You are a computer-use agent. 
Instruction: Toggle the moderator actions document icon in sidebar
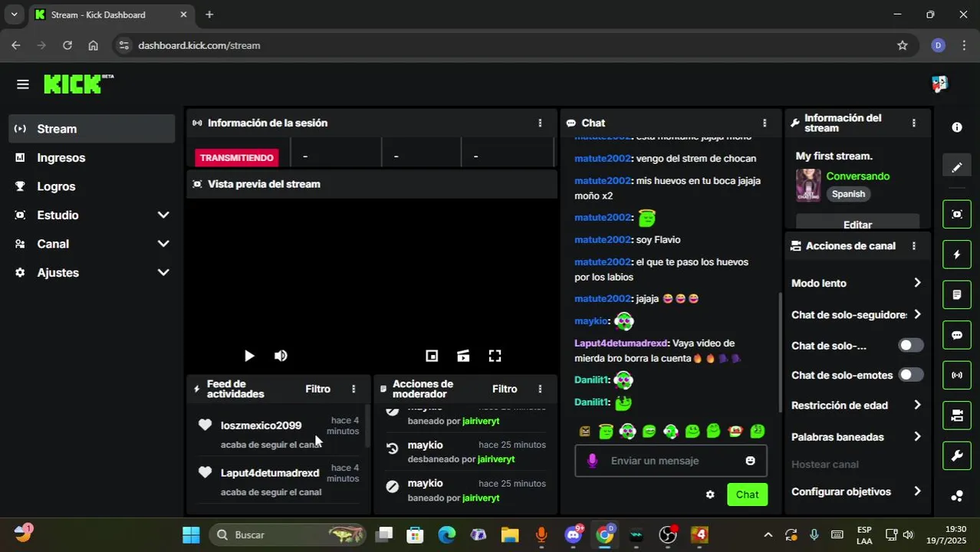click(x=957, y=294)
